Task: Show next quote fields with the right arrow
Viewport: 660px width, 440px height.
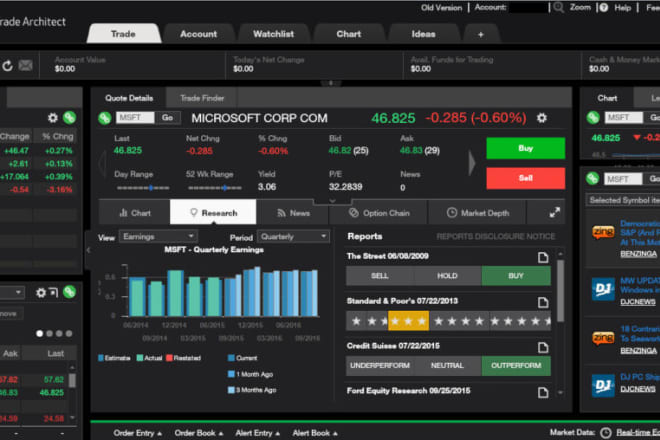Action: click(x=472, y=163)
